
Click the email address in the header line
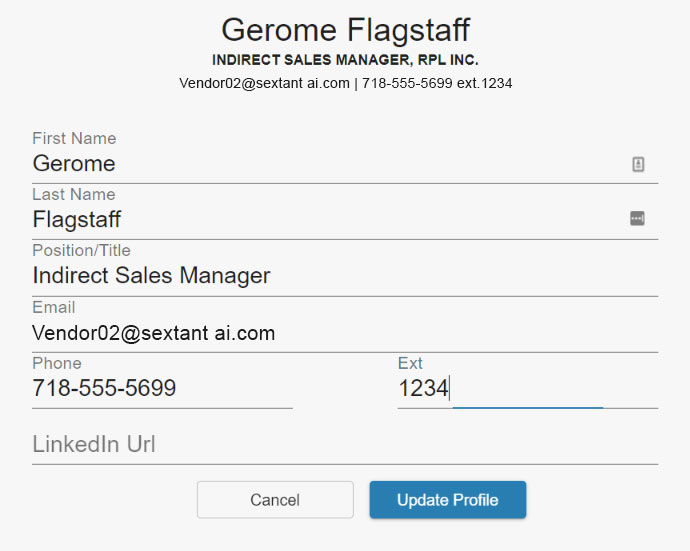click(263, 84)
